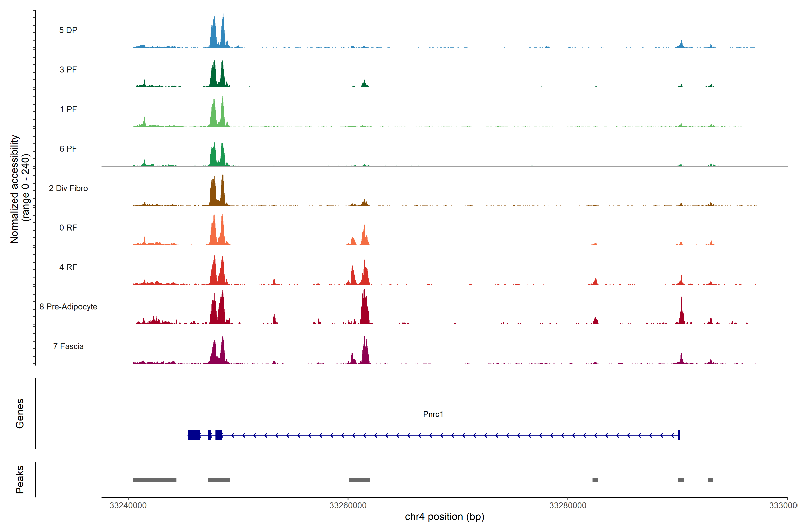Click the Pnrc1 gene name label
798x532 pixels.
pos(433,414)
